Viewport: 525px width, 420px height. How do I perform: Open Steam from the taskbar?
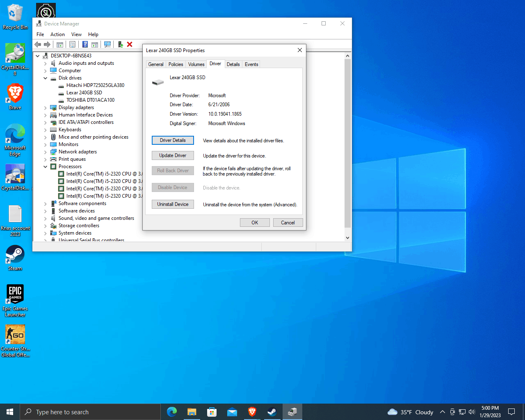pos(272,412)
